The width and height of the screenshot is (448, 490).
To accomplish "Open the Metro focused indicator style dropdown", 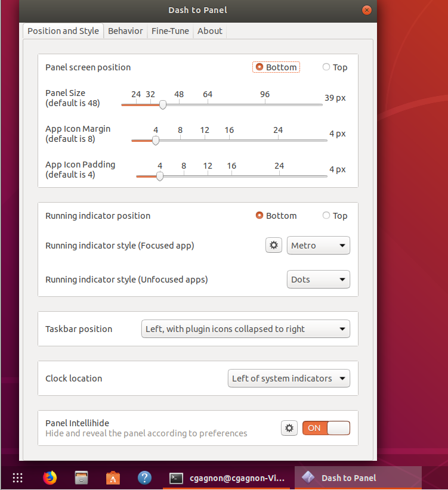I will tap(319, 246).
